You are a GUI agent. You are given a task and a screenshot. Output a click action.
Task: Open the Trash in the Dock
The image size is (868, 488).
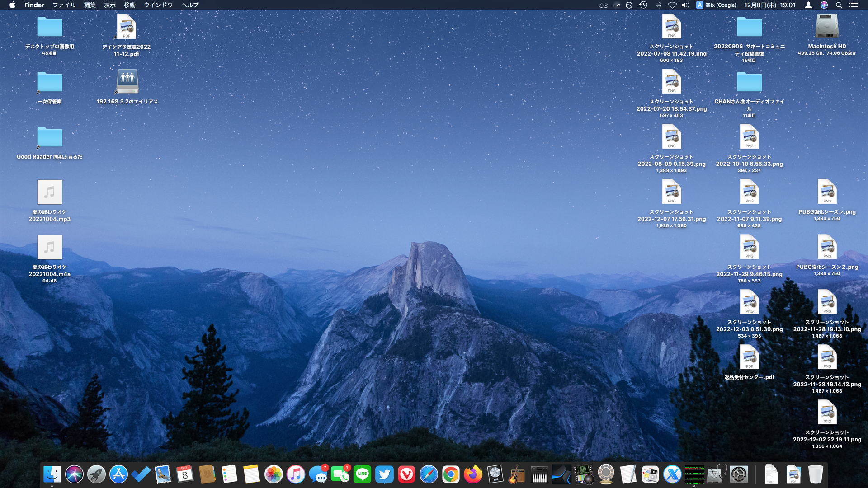click(816, 474)
